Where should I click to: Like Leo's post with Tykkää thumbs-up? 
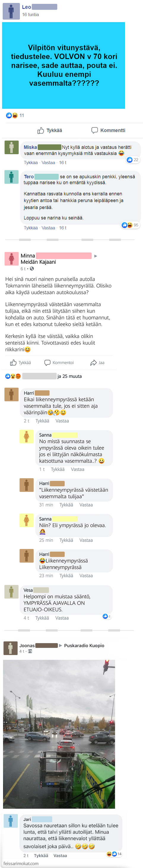pyautogui.click(x=50, y=130)
